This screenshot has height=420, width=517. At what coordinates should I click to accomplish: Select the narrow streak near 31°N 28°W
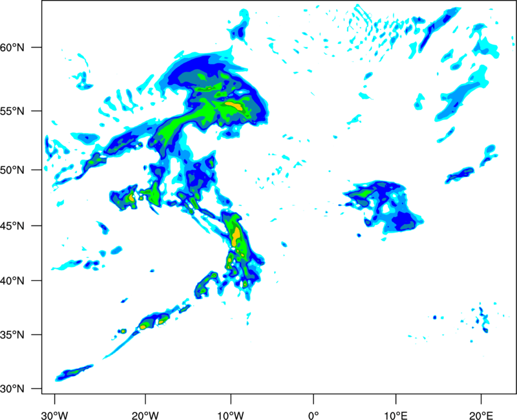74,373
